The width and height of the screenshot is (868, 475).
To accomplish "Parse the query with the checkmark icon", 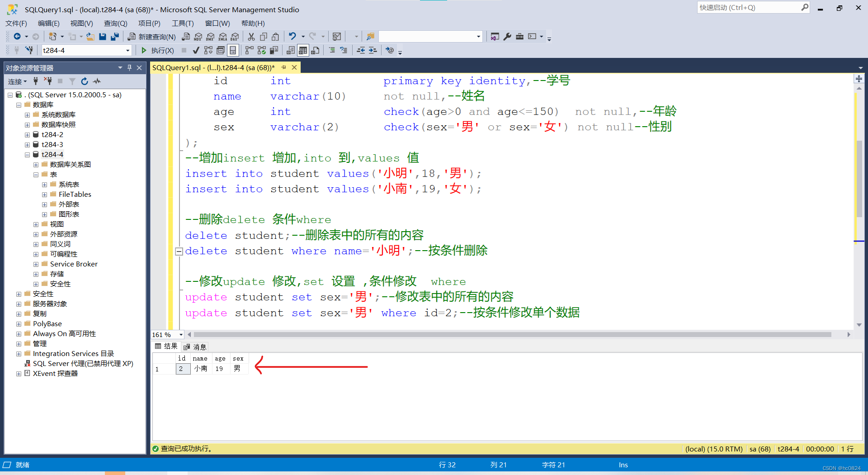I will [196, 50].
